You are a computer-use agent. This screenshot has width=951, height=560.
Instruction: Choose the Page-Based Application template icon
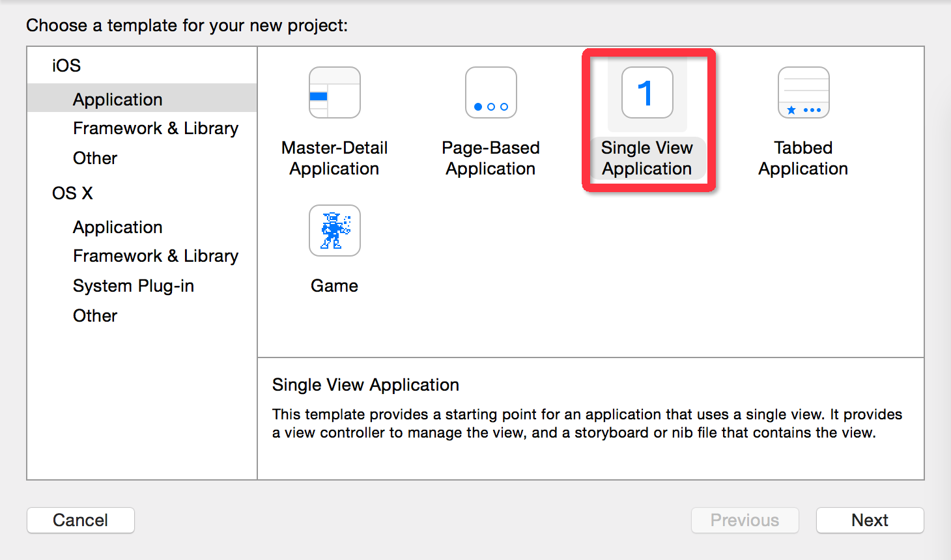[x=490, y=92]
